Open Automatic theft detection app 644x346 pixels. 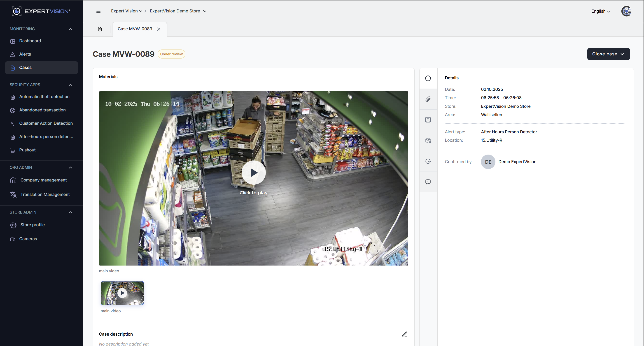coord(44,97)
